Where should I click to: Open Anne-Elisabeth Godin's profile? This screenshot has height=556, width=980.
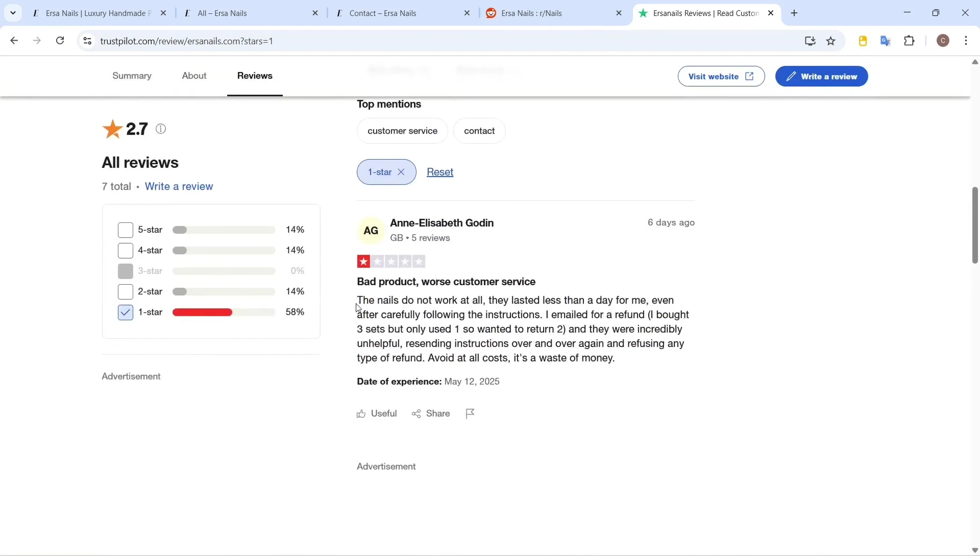pyautogui.click(x=442, y=223)
